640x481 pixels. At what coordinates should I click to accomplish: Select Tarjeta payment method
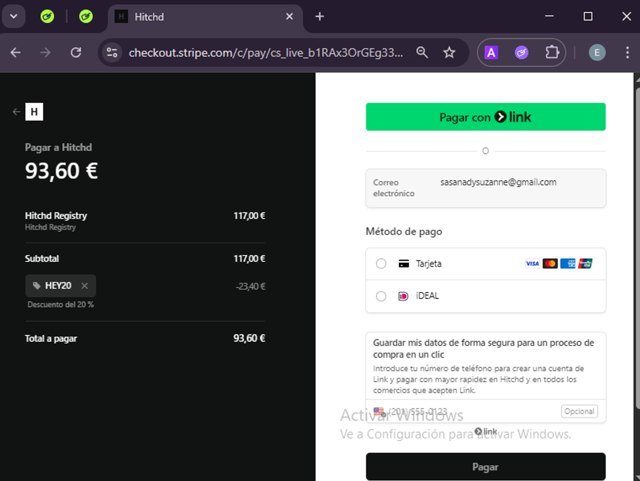click(485, 264)
